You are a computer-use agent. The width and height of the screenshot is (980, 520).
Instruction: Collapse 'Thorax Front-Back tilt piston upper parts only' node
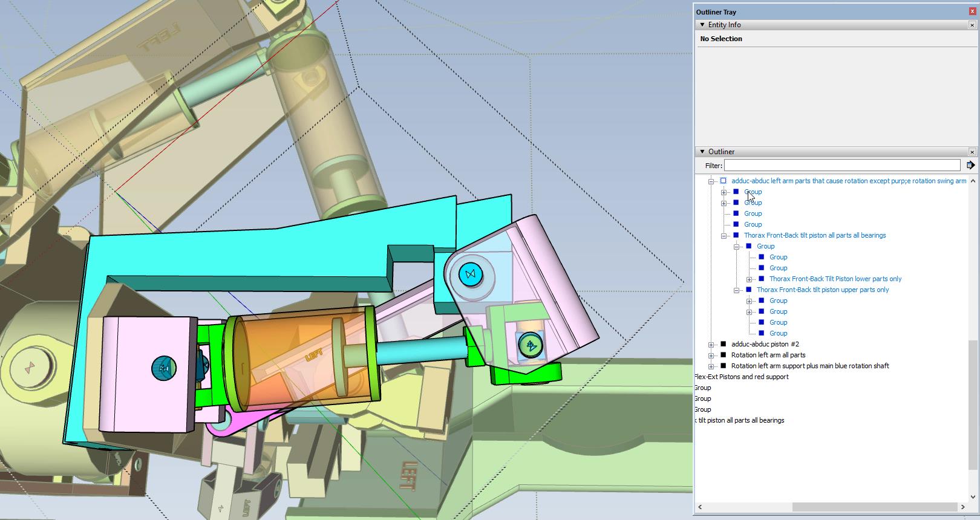coord(737,290)
